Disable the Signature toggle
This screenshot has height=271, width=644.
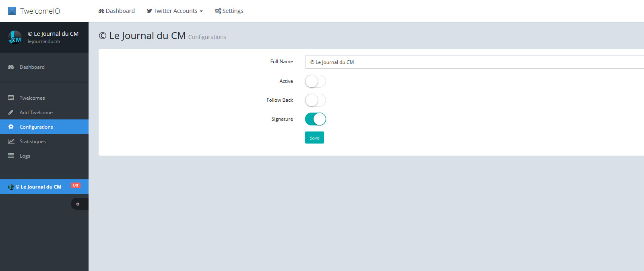click(315, 119)
